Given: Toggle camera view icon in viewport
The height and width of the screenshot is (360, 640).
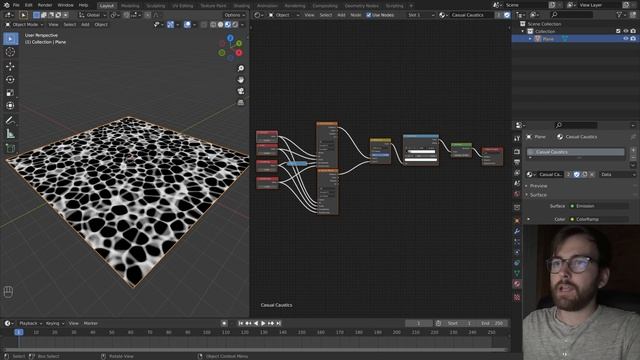Looking at the screenshot, I should (x=241, y=91).
